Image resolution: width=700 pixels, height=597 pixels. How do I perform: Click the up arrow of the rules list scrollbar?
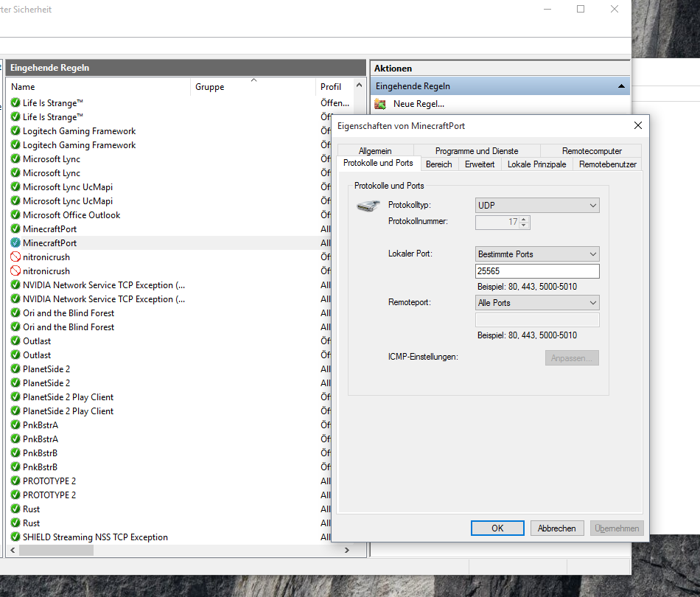(x=359, y=85)
